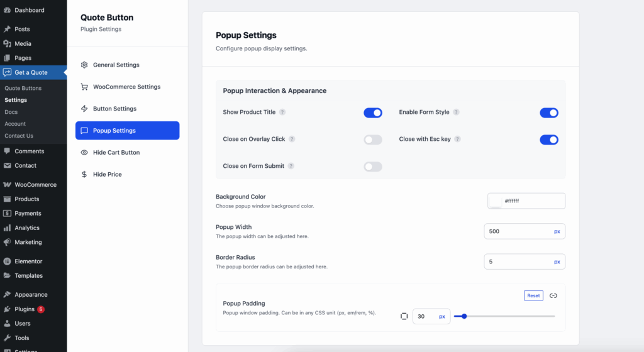Open WooCommerce in the WordPress admin menu
The height and width of the screenshot is (352, 644).
[35, 185]
